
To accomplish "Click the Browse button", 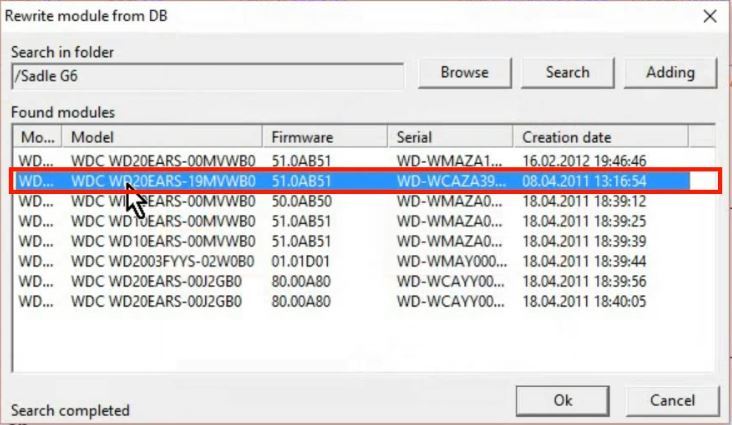I will 465,73.
